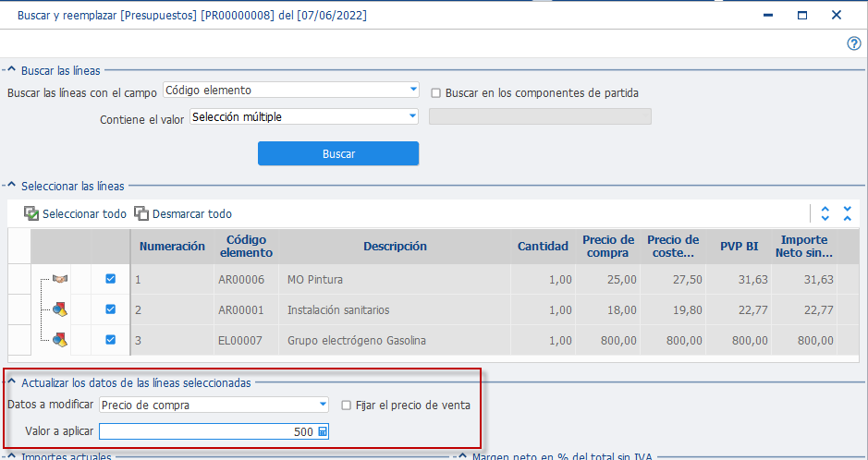The width and height of the screenshot is (868, 460).
Task: Open the Código elemento field dropdown
Action: tap(413, 90)
